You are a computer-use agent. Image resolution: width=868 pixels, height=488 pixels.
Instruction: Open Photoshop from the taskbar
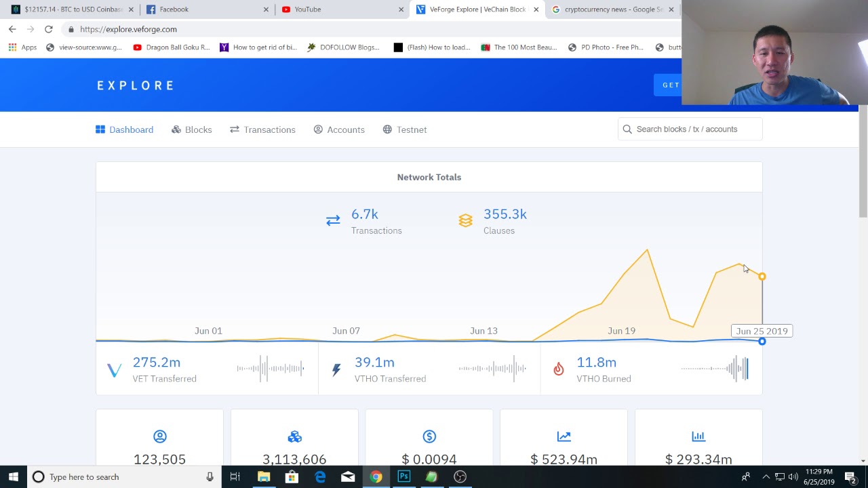click(x=403, y=477)
